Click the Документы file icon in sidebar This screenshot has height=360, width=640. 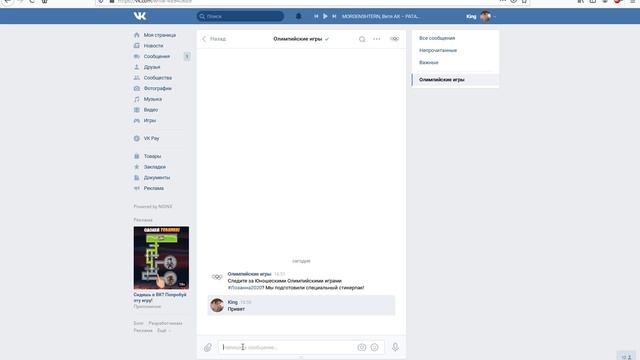(x=137, y=178)
